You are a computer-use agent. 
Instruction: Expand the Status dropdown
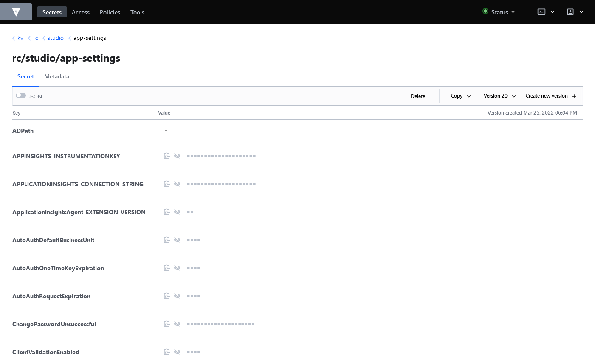[x=499, y=12]
